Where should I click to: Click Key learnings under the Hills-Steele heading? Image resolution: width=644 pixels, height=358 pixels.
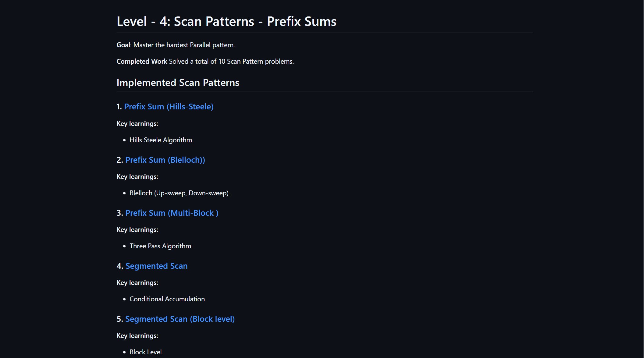137,124
